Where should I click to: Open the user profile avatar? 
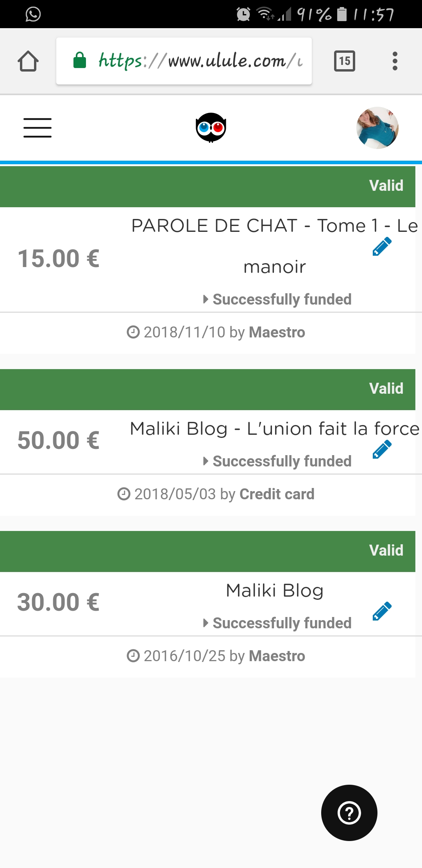[377, 128]
